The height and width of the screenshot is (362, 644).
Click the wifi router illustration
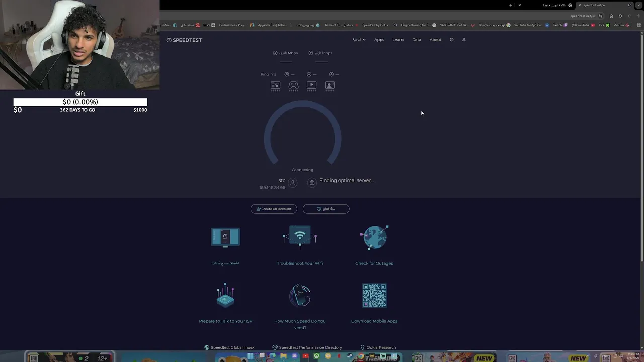(x=300, y=237)
